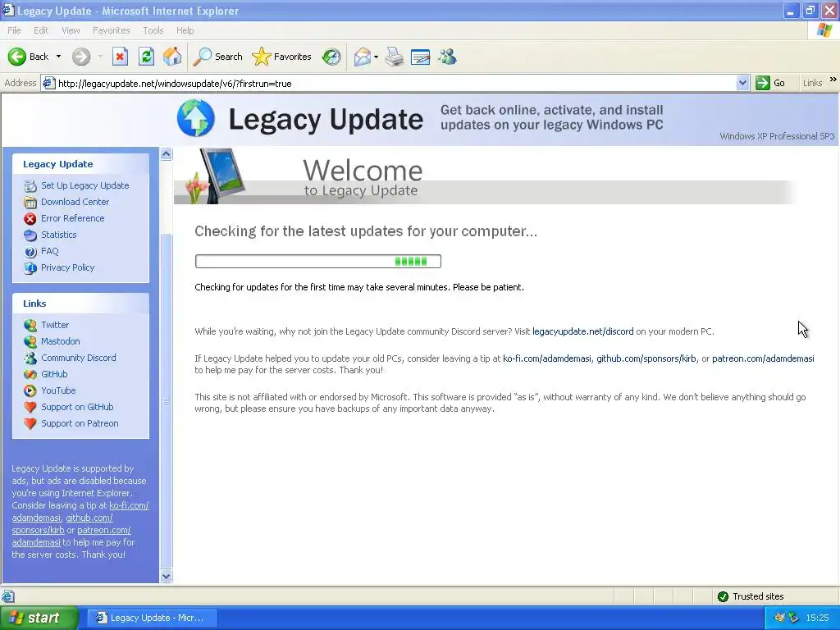The width and height of the screenshot is (840, 630).
Task: Select the Legacy Update taskbar button
Action: [152, 618]
